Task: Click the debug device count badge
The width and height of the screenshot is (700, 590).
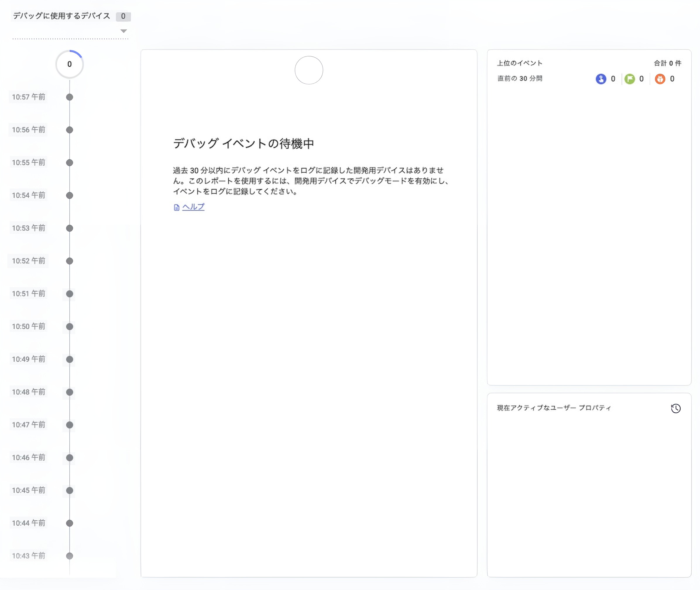Action: [x=123, y=16]
